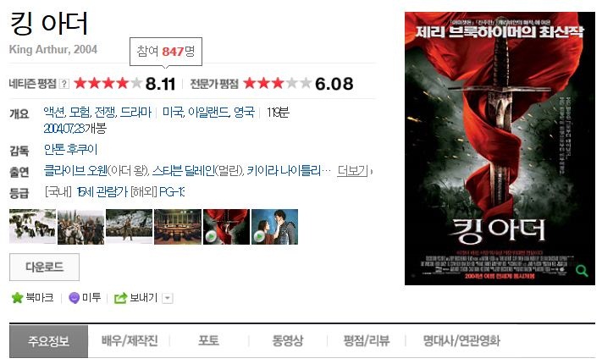Click the 다운로드 button
602x364 pixels.
click(44, 267)
